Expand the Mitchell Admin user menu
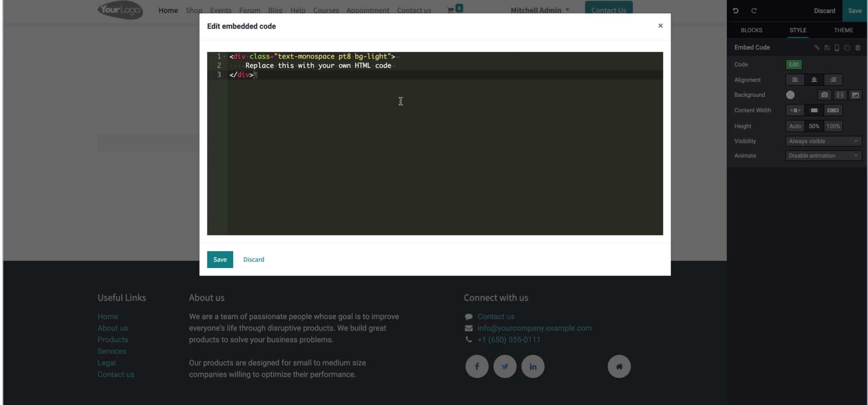Screen dimensions: 868x405 point(540,10)
